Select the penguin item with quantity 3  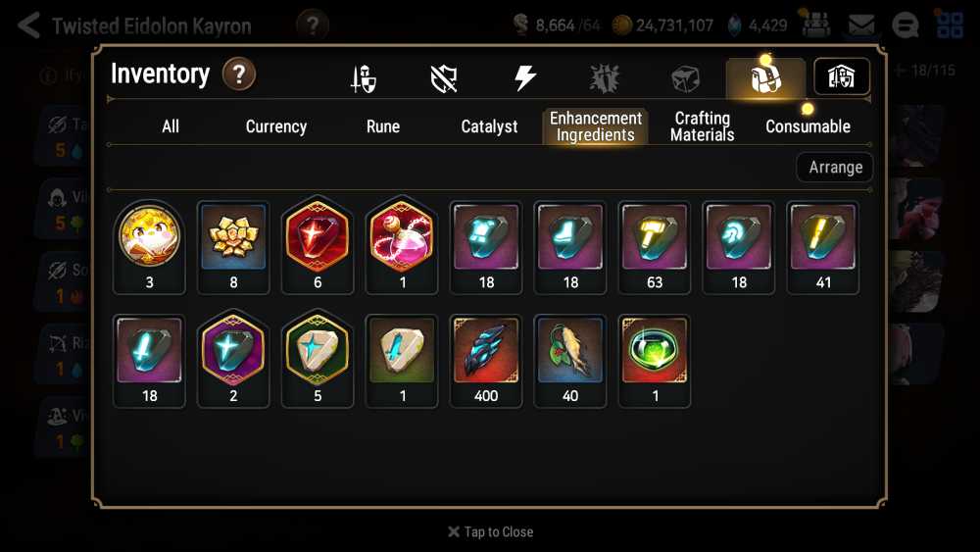click(x=149, y=247)
